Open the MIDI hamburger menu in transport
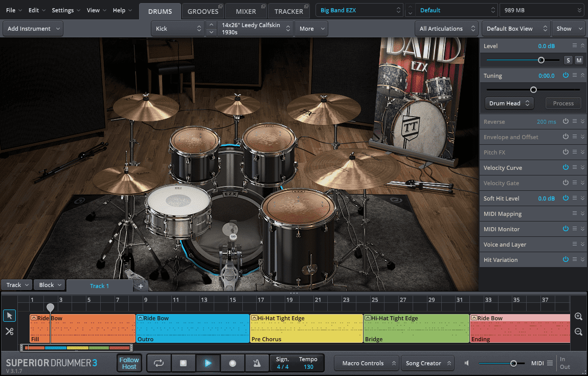Screen dimensions: 588x376 (x=550, y=363)
